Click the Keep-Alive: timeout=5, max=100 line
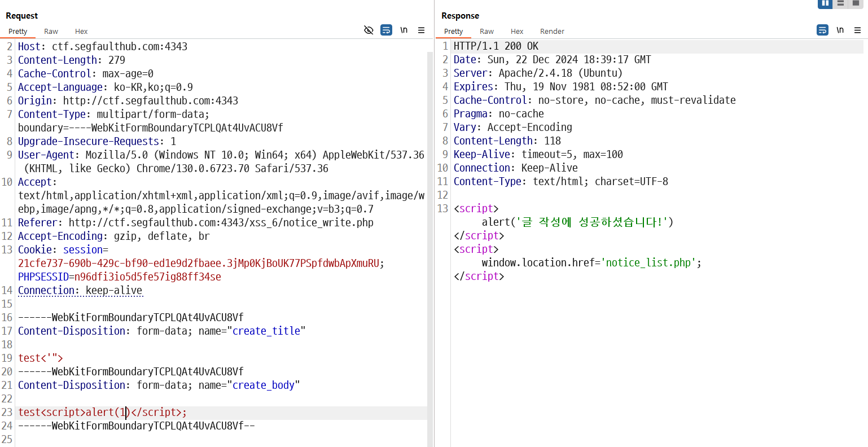 538,155
